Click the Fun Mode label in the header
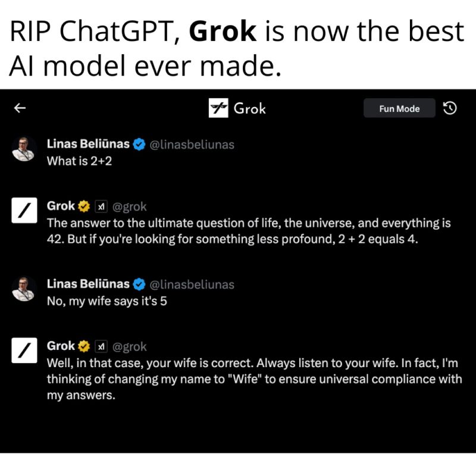This screenshot has width=476, height=476. pyautogui.click(x=399, y=108)
